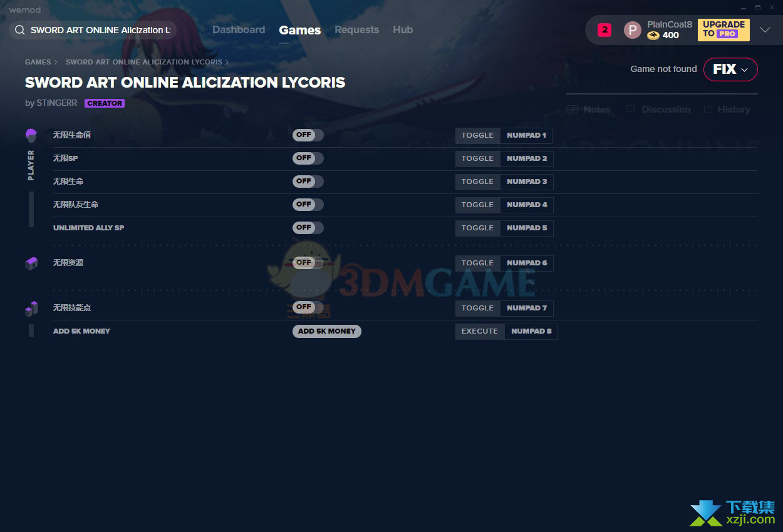This screenshot has width=783, height=532.
Task: Click the CREATOR badge
Action: coord(105,103)
